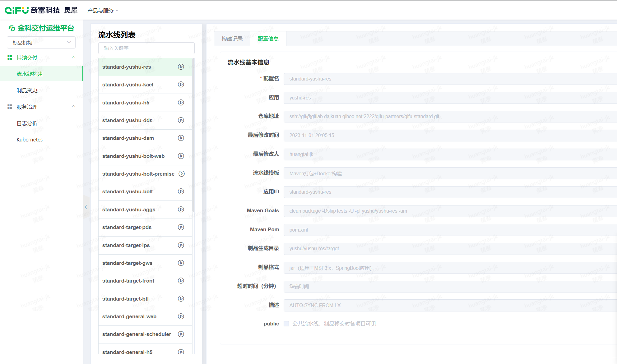Click the pipeline search keyword field
Image resolution: width=617 pixels, height=364 pixels.
pos(146,48)
